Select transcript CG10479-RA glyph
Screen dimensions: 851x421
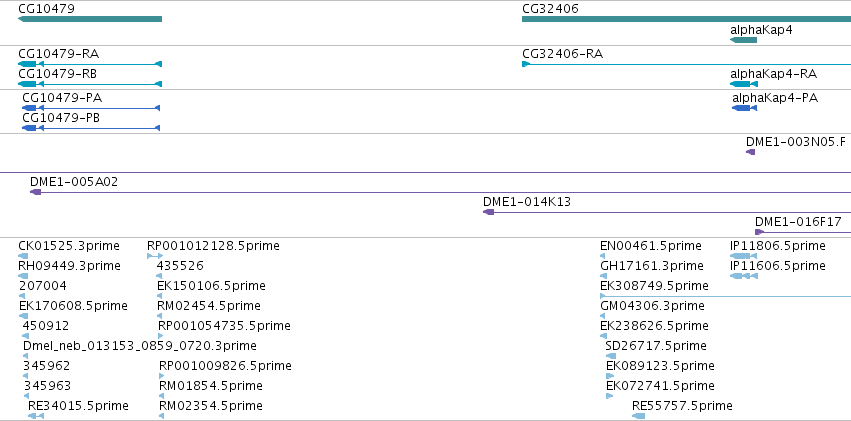pyautogui.click(x=90, y=64)
